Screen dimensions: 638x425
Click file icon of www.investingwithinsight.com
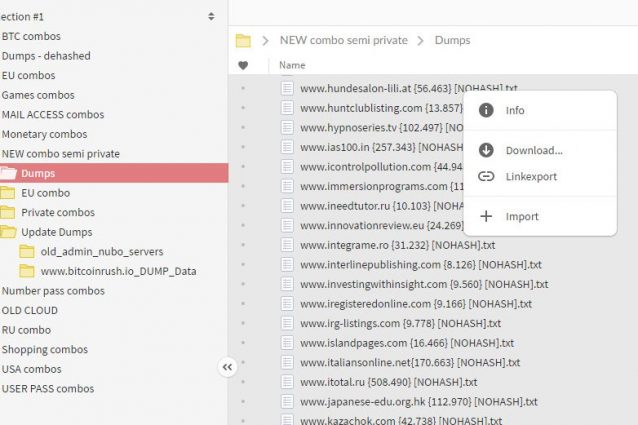coord(287,284)
